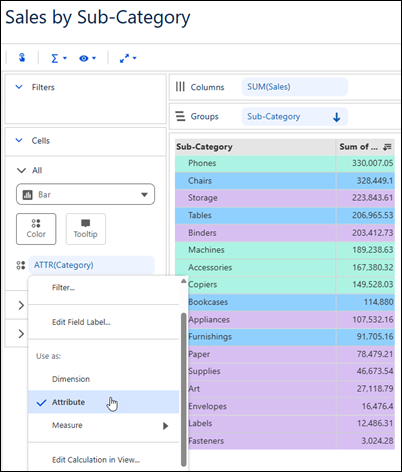
Task: Click the Color card button
Action: (x=36, y=229)
